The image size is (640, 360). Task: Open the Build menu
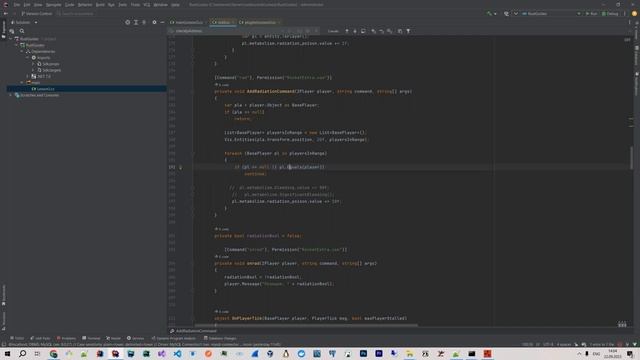coord(100,5)
